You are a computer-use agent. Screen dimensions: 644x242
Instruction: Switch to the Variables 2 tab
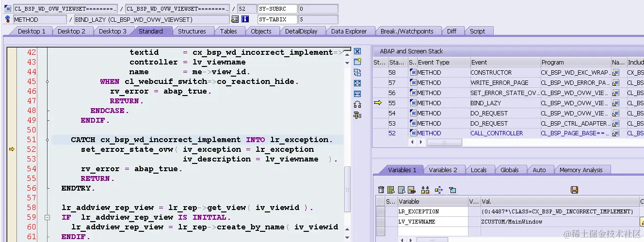(443, 170)
